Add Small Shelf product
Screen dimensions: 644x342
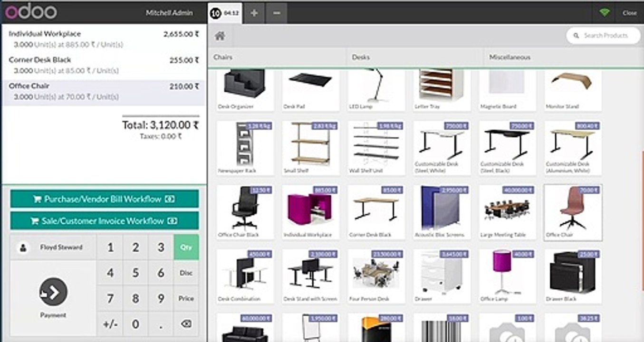pyautogui.click(x=310, y=148)
